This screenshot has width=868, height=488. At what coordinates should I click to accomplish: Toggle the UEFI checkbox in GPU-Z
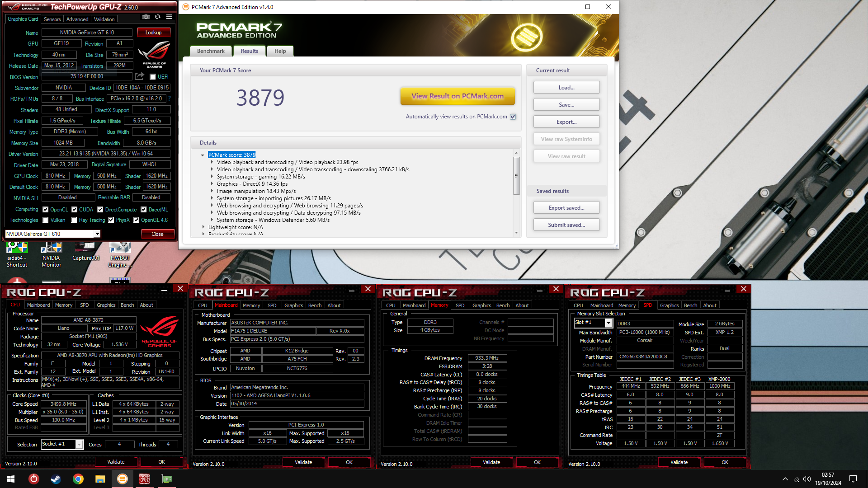[x=152, y=77]
